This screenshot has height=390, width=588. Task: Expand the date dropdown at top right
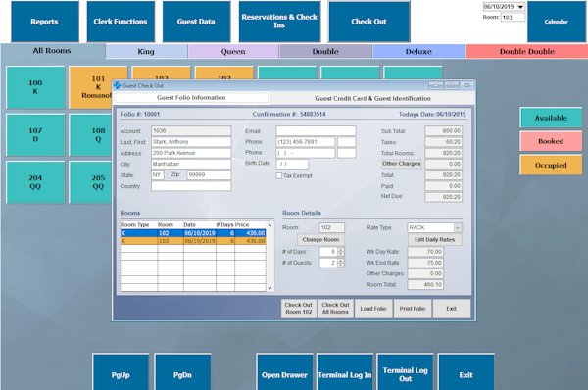coord(520,7)
